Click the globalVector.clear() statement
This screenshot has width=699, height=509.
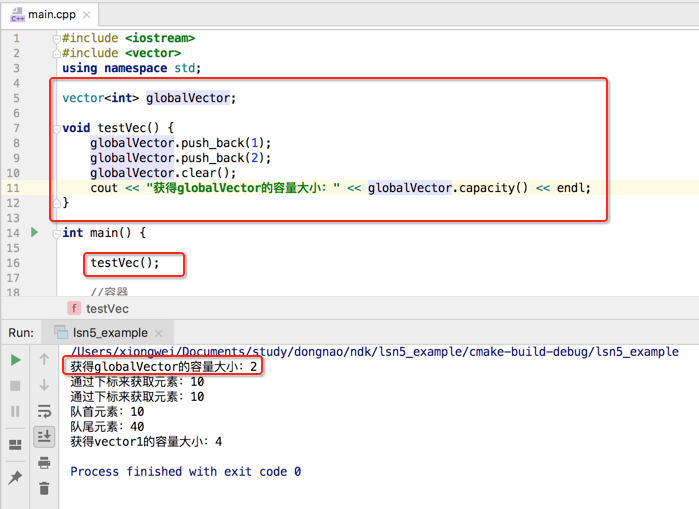163,173
